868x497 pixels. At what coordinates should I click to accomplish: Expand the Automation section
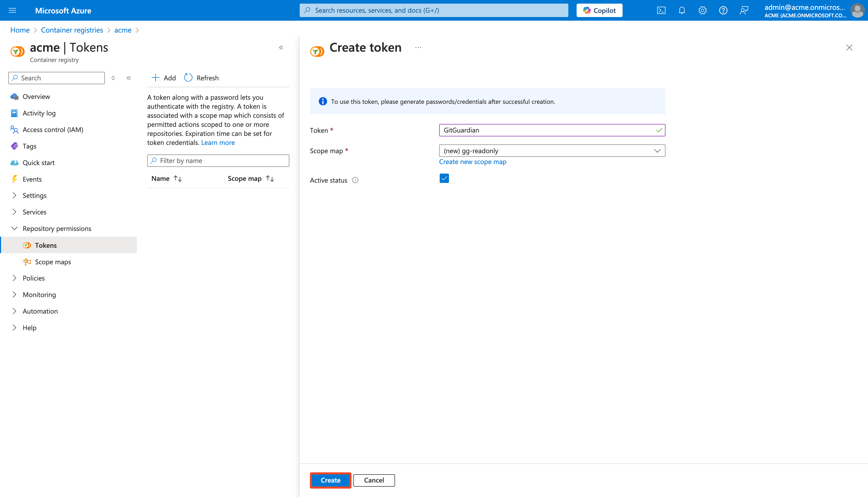[x=14, y=311]
